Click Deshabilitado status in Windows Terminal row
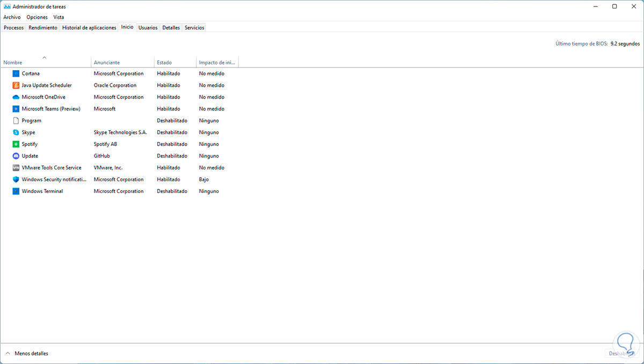This screenshot has width=644, height=364. pyautogui.click(x=172, y=191)
